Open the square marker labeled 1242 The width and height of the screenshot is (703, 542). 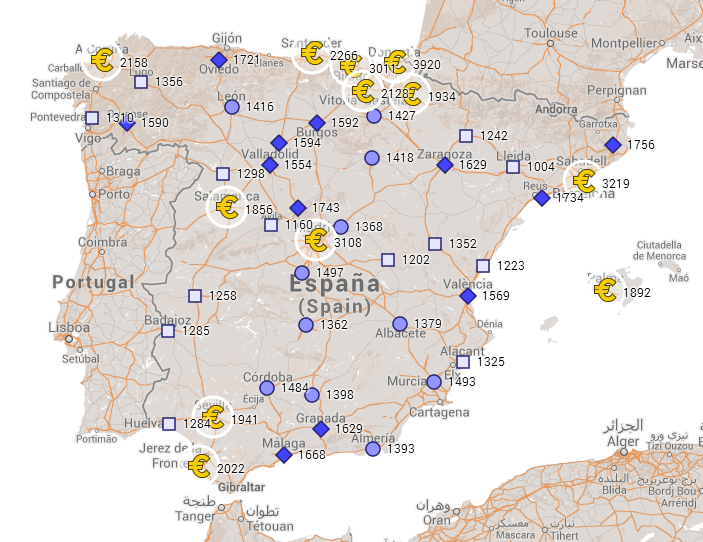click(x=466, y=136)
